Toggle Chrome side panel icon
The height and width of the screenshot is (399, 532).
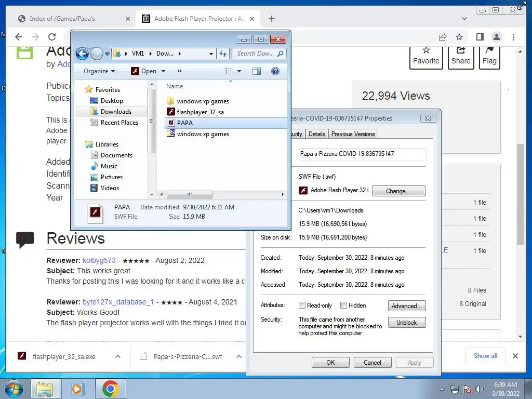pos(480,37)
